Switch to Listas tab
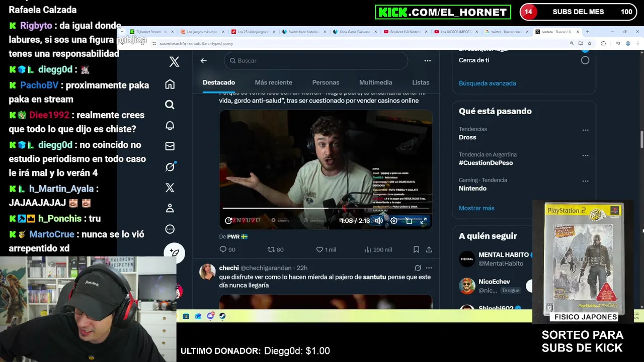 coord(421,82)
